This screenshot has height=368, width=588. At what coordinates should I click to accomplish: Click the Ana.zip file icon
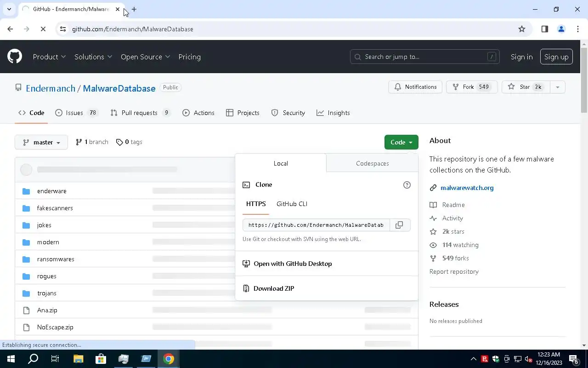[x=26, y=310]
